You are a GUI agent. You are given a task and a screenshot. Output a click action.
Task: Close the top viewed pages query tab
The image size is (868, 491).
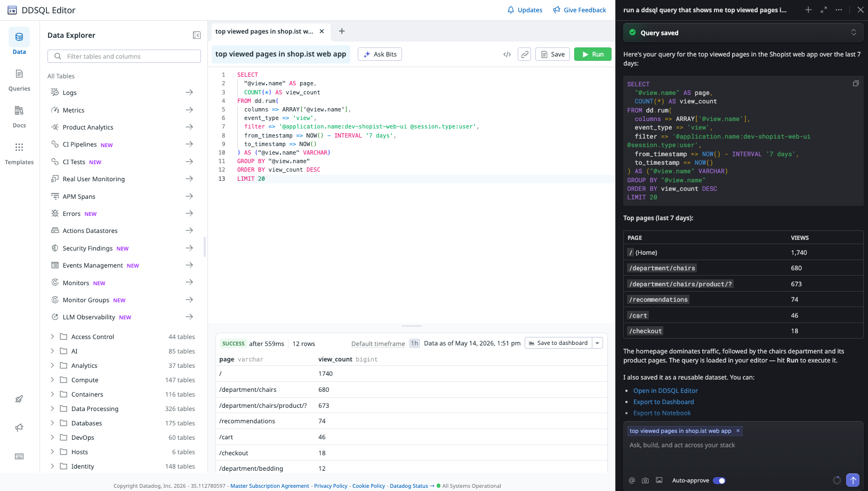(x=322, y=31)
